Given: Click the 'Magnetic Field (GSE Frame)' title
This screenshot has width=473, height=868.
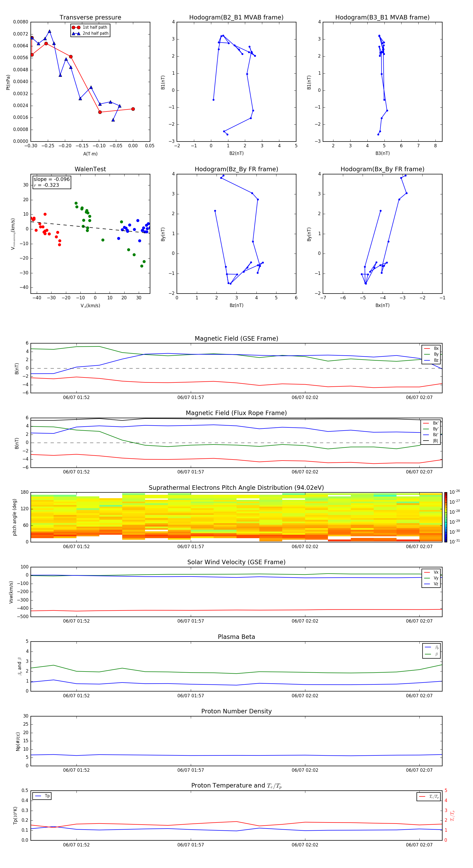Looking at the screenshot, I should pyautogui.click(x=236, y=339).
